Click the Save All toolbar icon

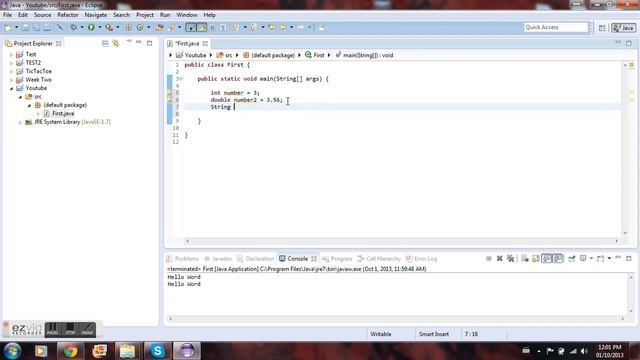36,27
